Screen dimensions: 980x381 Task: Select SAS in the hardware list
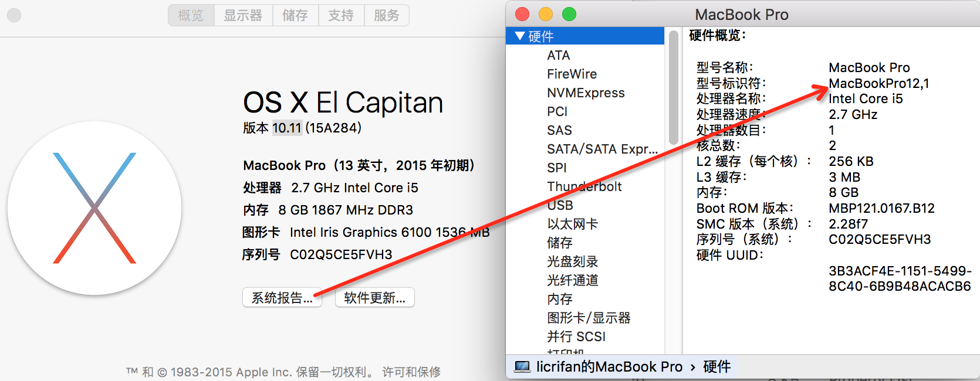pos(559,130)
